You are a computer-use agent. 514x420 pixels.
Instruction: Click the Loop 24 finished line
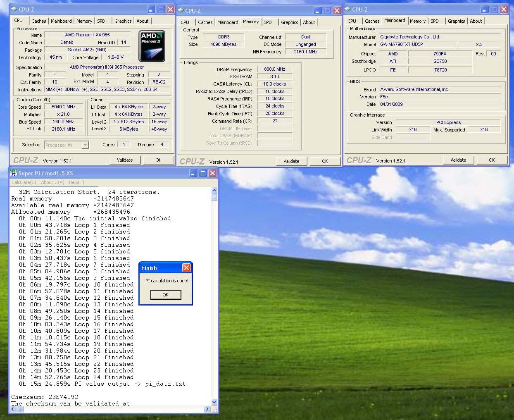[76, 377]
